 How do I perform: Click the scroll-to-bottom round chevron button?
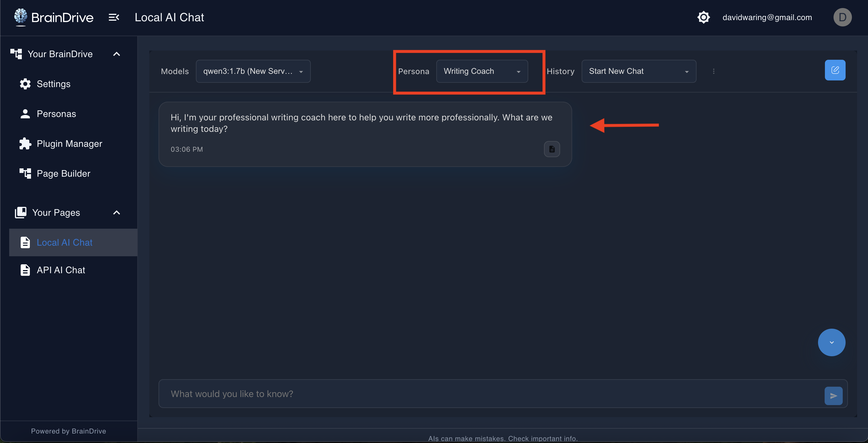pyautogui.click(x=831, y=342)
